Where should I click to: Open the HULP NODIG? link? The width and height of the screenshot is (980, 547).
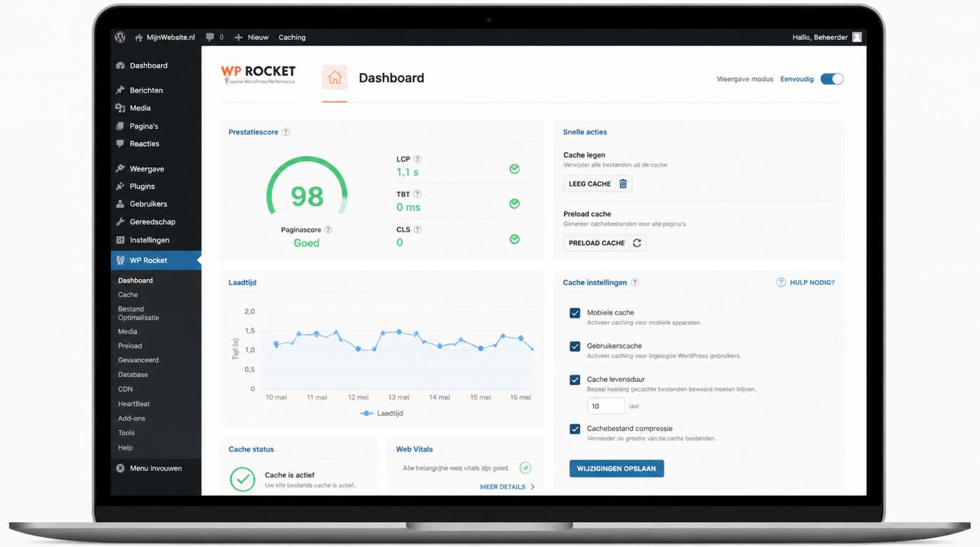[806, 283]
